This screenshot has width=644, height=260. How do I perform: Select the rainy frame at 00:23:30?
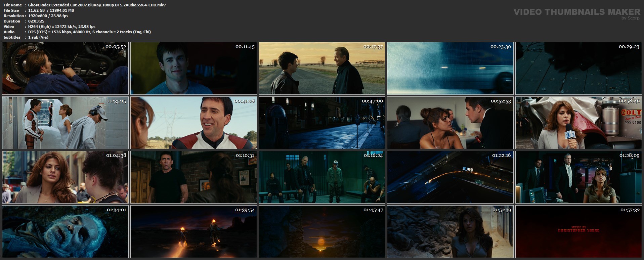click(x=450, y=68)
